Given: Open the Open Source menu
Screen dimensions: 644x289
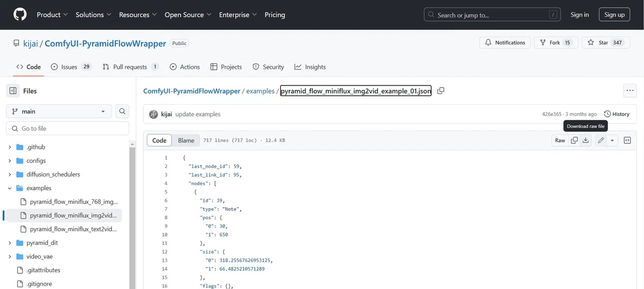Looking at the screenshot, I should [x=188, y=15].
